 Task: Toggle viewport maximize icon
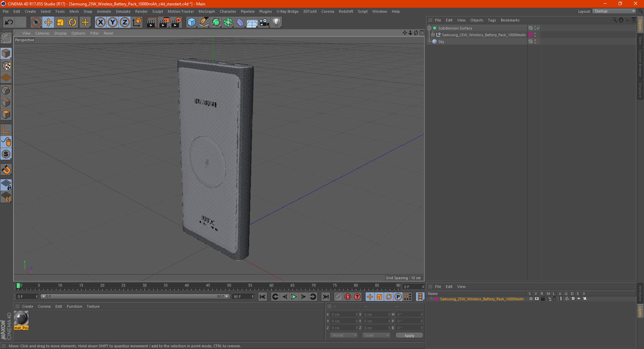[422, 33]
